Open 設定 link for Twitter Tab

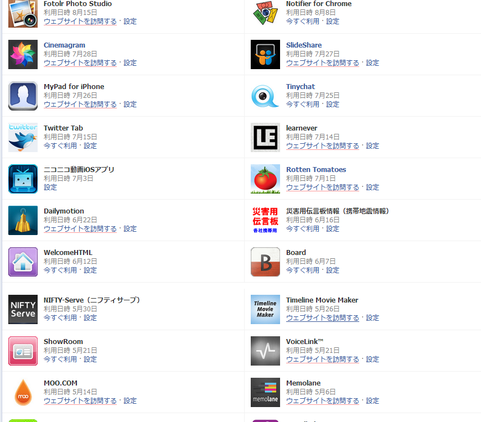90,146
